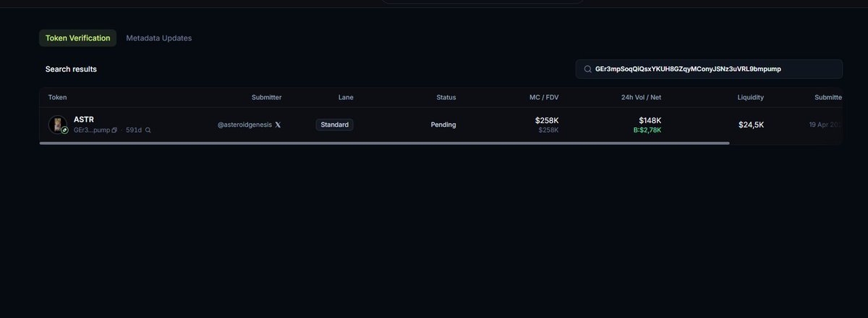Click the search magnifier icon in search box

[x=588, y=69]
